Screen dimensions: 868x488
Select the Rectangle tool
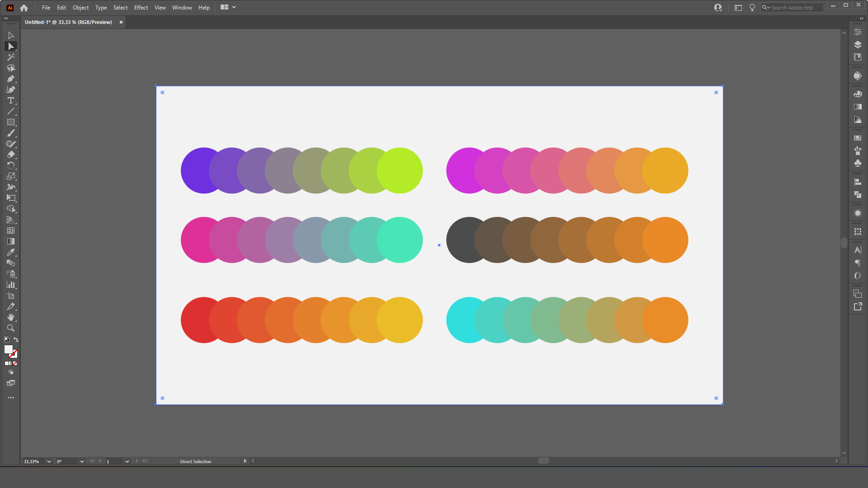click(x=11, y=122)
